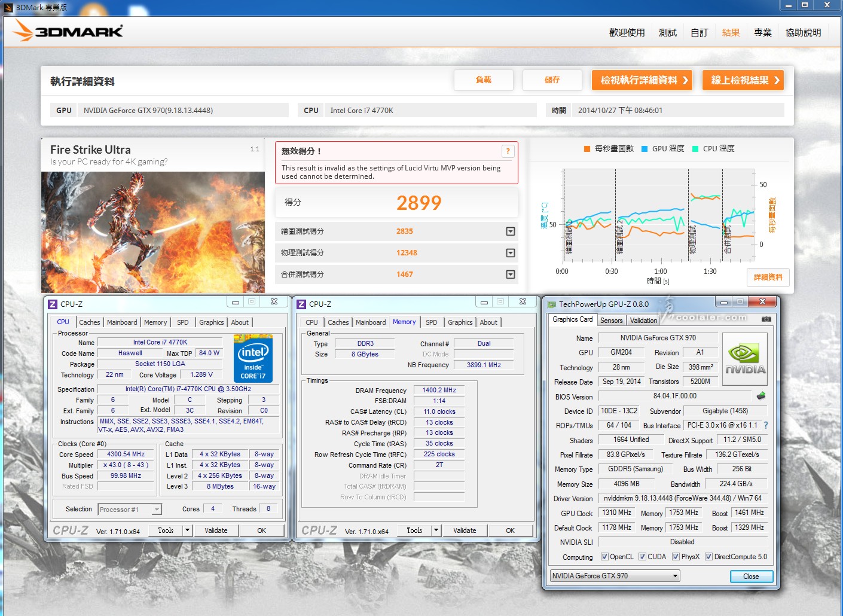Click the orange 每秒畫面數 legend swatch

(587, 149)
